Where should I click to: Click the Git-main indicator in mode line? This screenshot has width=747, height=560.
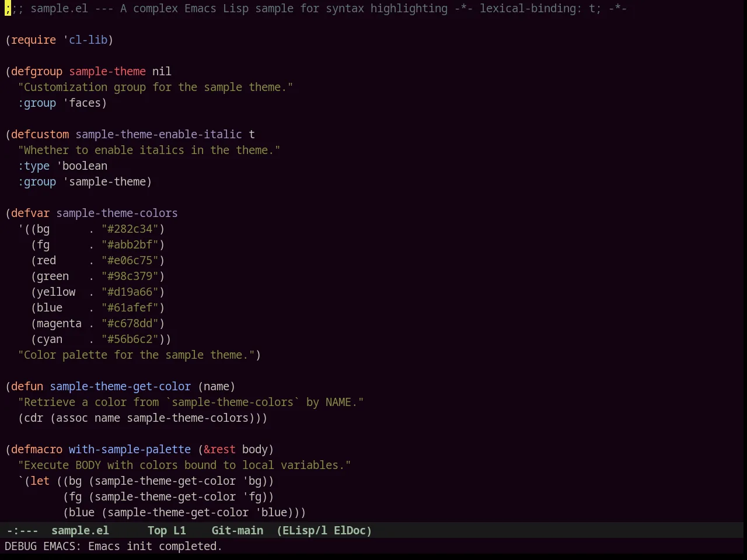tap(237, 530)
